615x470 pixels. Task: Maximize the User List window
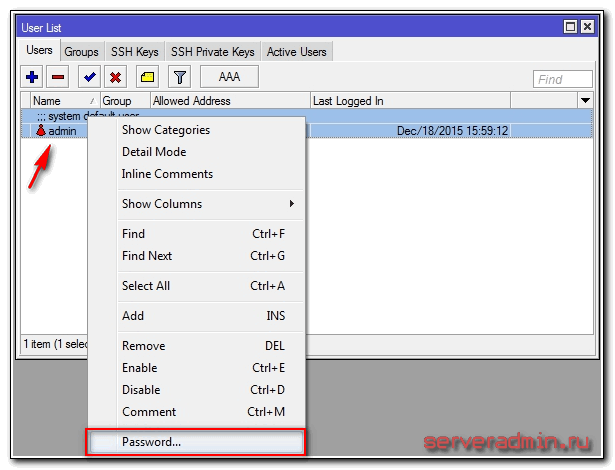point(571,27)
